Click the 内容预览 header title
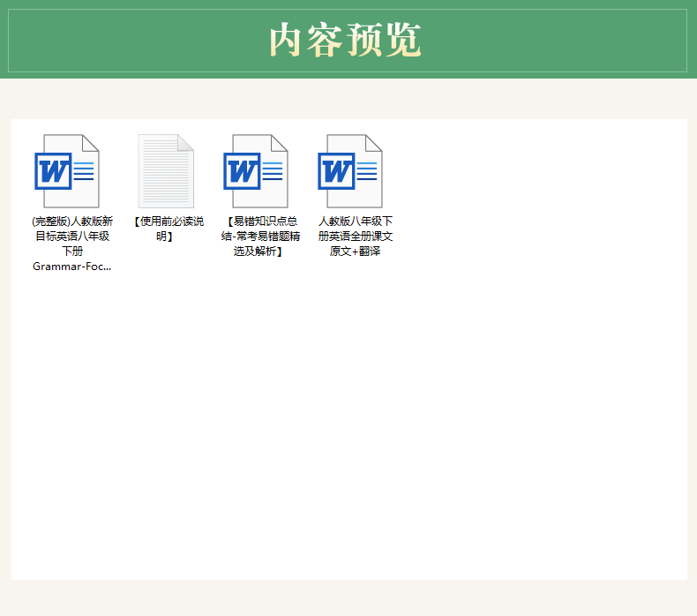The image size is (697, 616). click(345, 40)
